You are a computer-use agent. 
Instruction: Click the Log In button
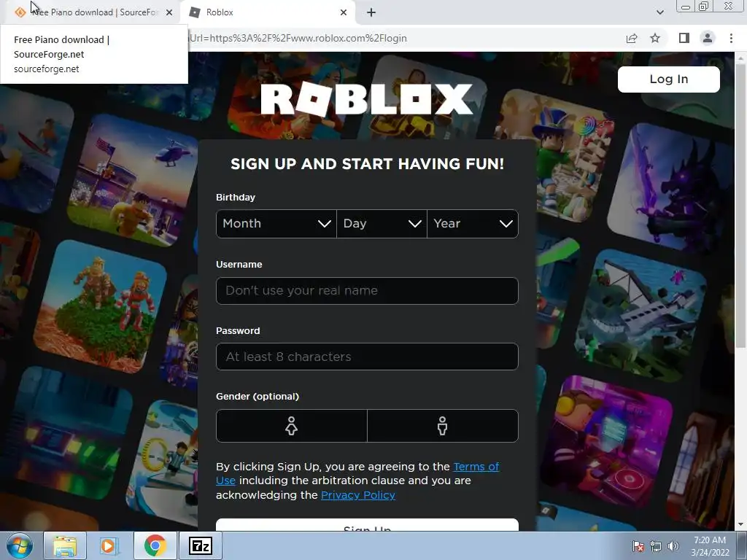(668, 79)
